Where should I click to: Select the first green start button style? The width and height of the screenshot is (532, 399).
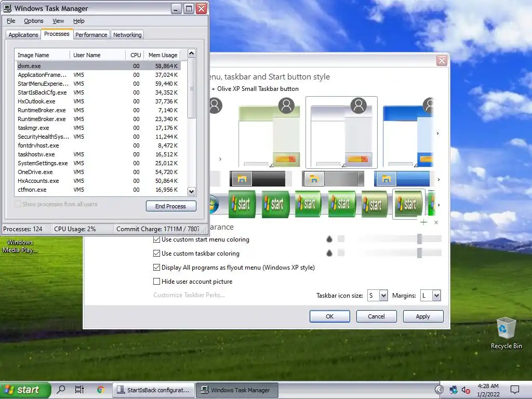pos(242,204)
